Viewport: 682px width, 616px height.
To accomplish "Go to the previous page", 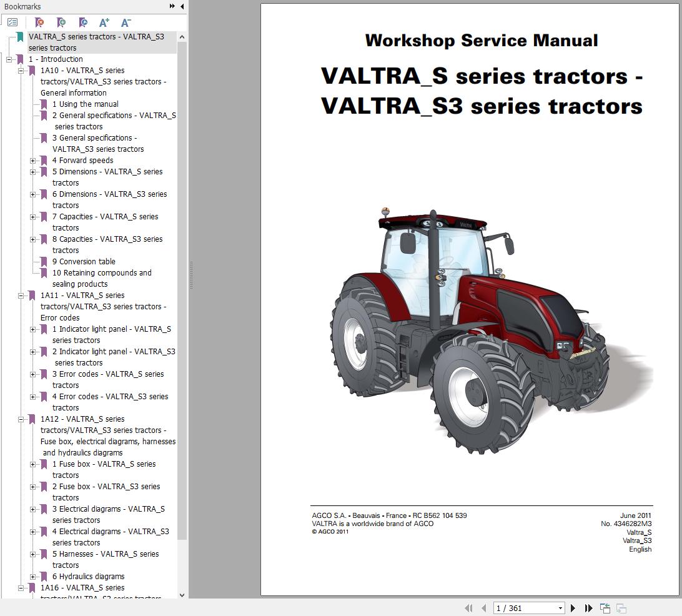I will [483, 608].
